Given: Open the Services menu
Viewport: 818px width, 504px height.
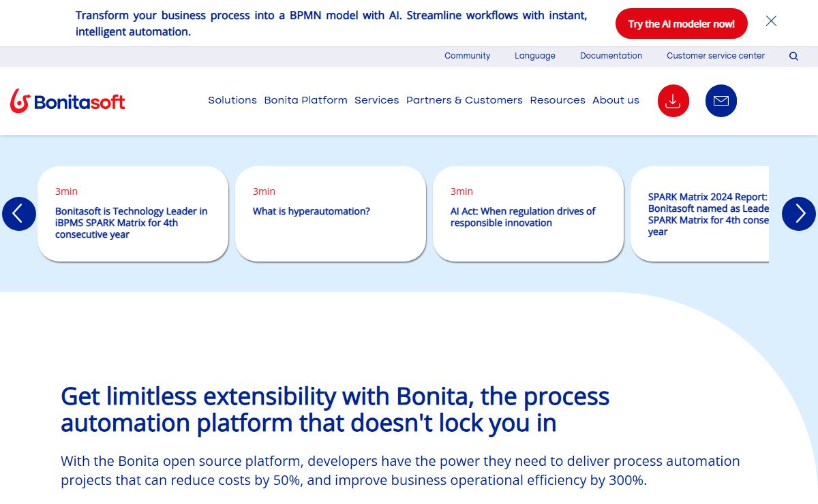Looking at the screenshot, I should point(377,100).
